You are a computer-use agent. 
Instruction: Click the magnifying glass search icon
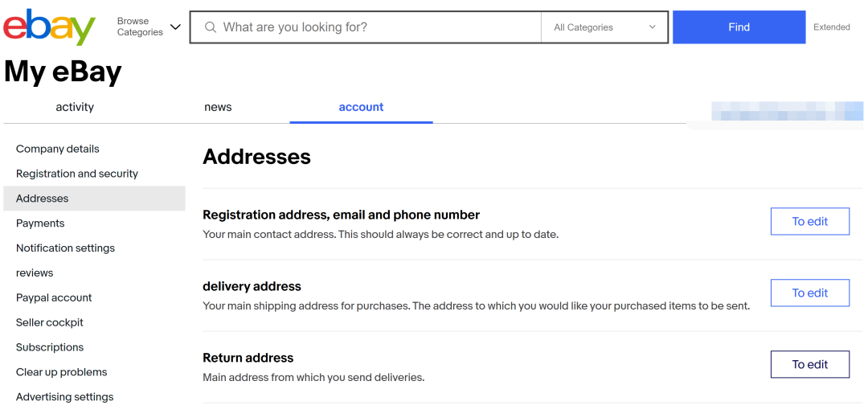pyautogui.click(x=211, y=27)
